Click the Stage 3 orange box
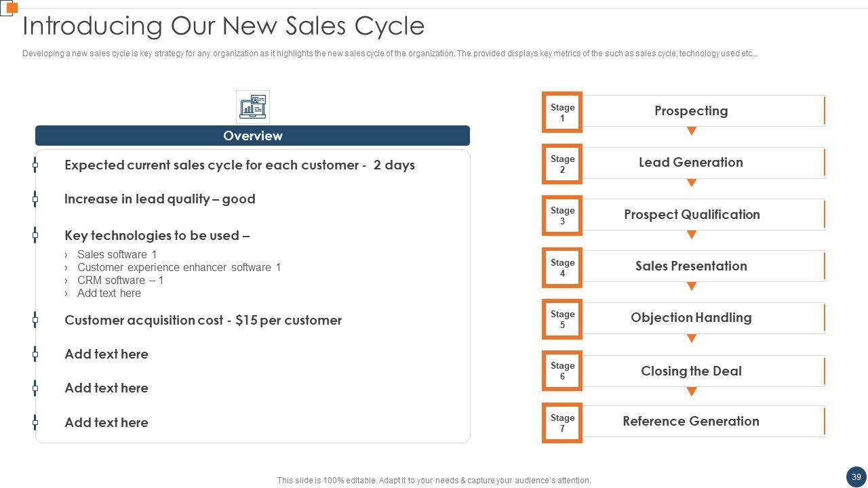This screenshot has width=868, height=488. [x=562, y=216]
